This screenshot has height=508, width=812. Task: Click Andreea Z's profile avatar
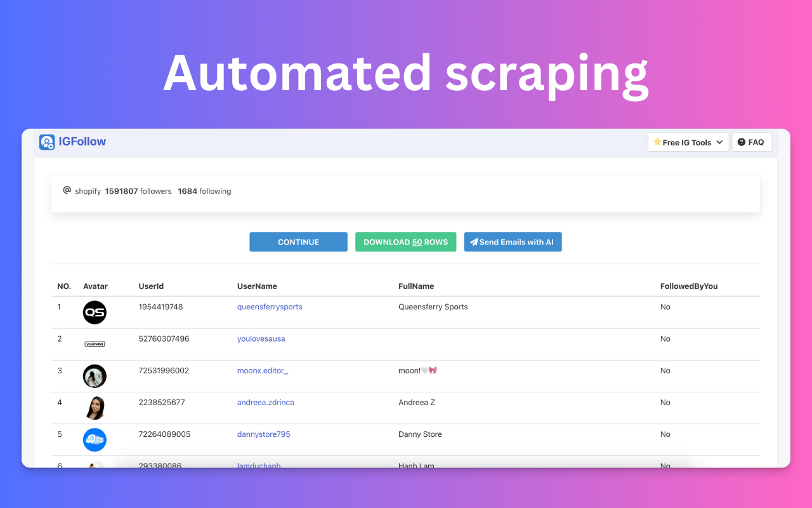click(x=95, y=408)
